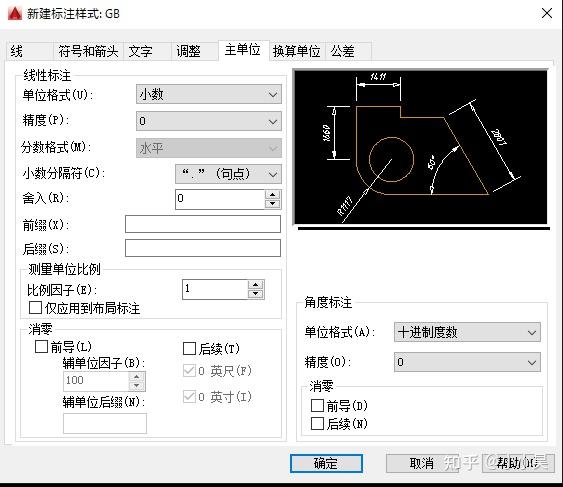This screenshot has height=487, width=563.
Task: Click the 辅单位因子(B) value field
Action: coord(96,381)
